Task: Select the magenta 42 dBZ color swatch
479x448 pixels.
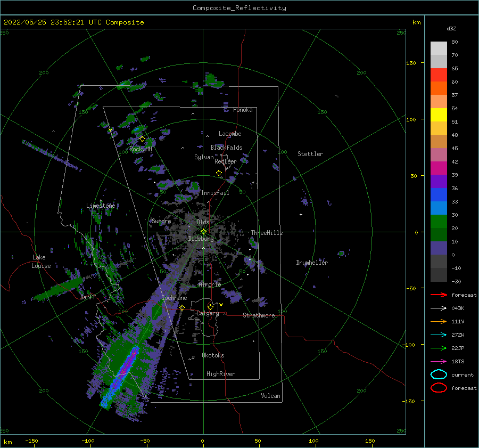Action: pos(439,168)
